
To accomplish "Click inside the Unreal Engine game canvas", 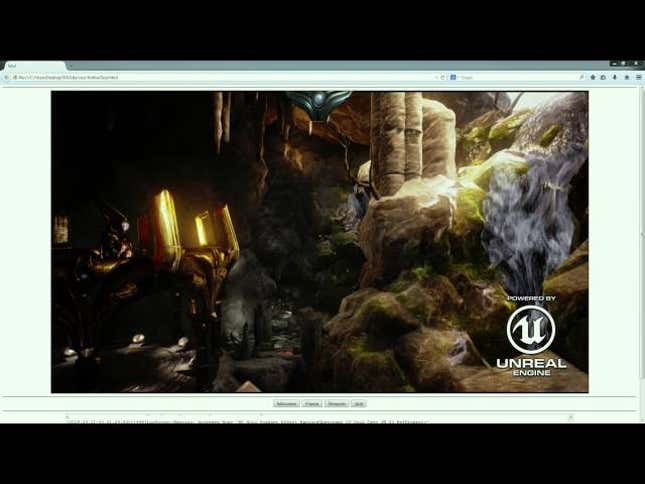I will click(x=320, y=242).
